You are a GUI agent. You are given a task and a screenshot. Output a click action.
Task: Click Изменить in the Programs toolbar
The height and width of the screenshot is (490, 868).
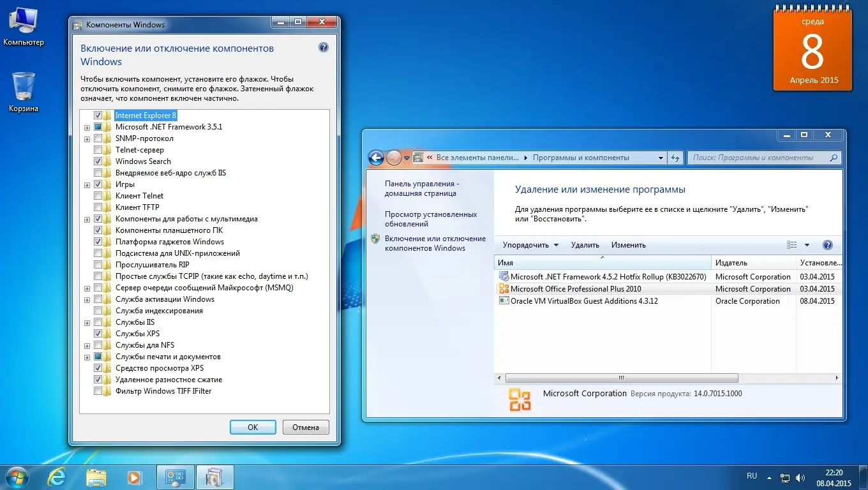coord(629,245)
